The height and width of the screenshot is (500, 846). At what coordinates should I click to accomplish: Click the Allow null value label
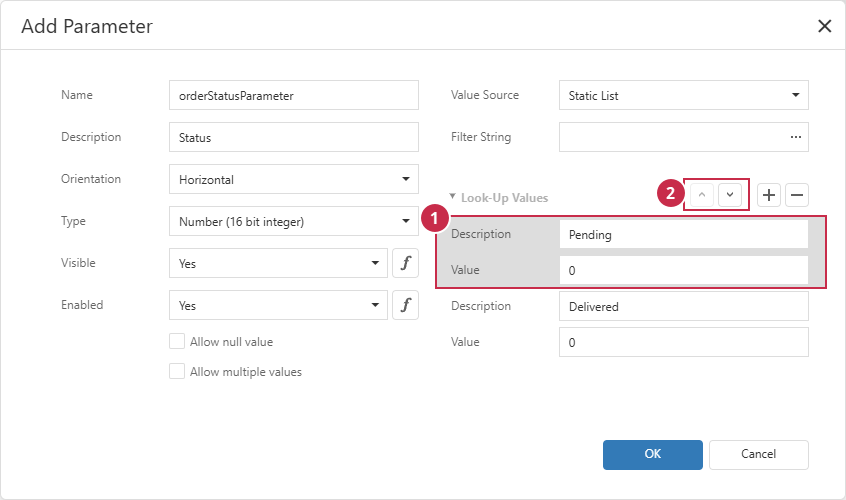coord(231,342)
